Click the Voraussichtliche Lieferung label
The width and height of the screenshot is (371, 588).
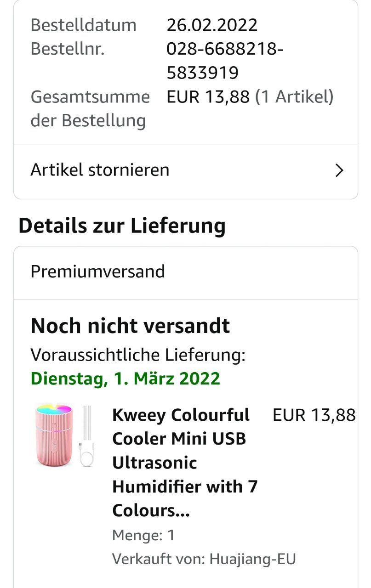(x=138, y=355)
